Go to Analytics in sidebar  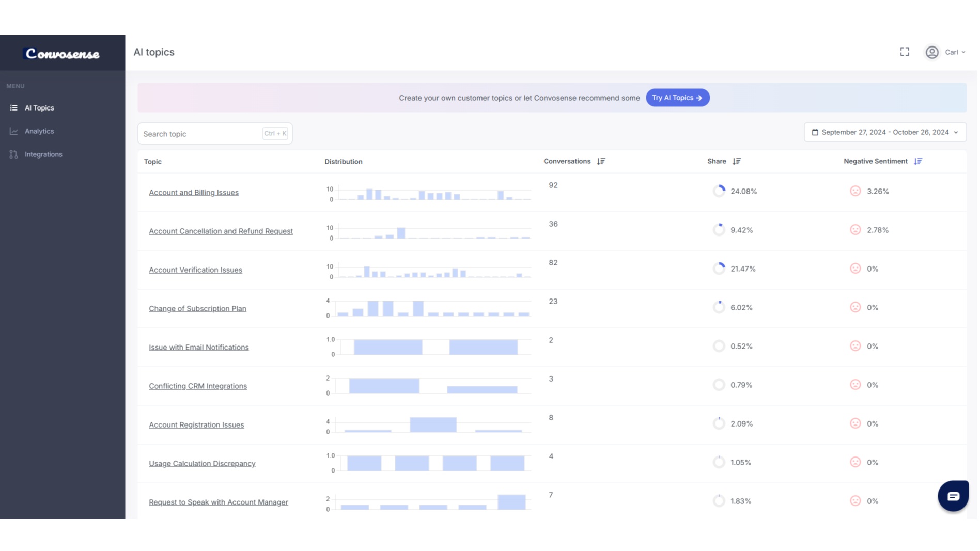tap(39, 131)
